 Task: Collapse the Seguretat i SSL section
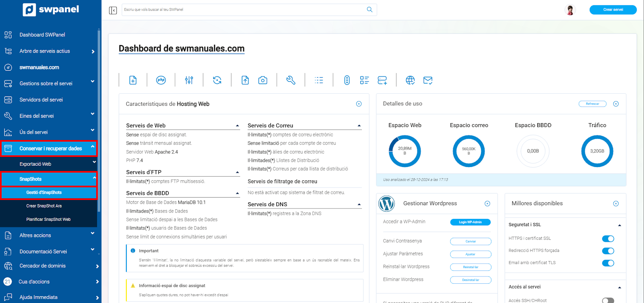pyautogui.click(x=619, y=225)
